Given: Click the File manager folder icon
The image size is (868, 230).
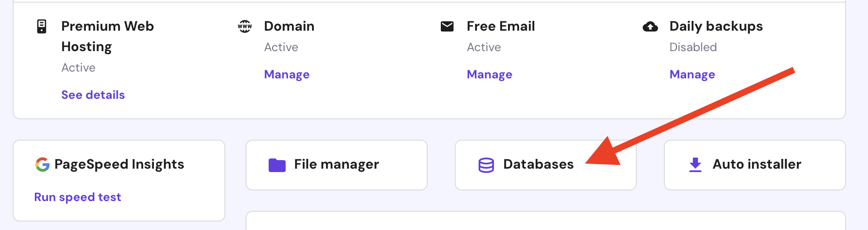Looking at the screenshot, I should pos(277,165).
